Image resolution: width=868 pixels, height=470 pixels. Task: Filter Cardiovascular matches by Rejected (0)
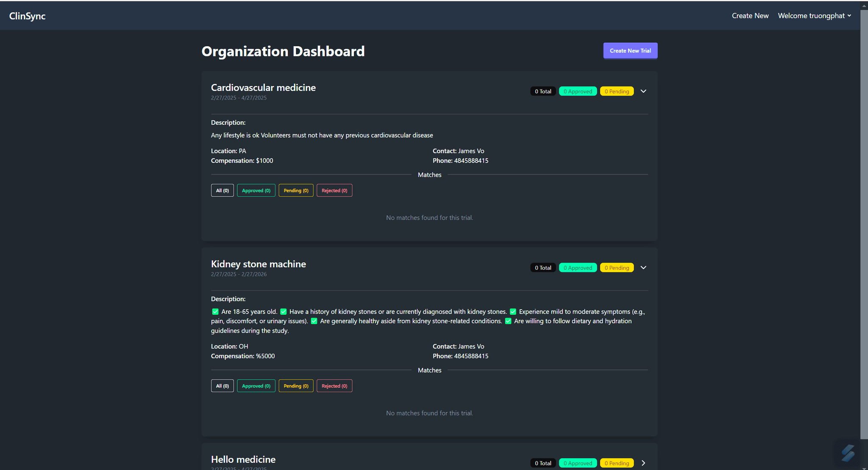(x=334, y=190)
